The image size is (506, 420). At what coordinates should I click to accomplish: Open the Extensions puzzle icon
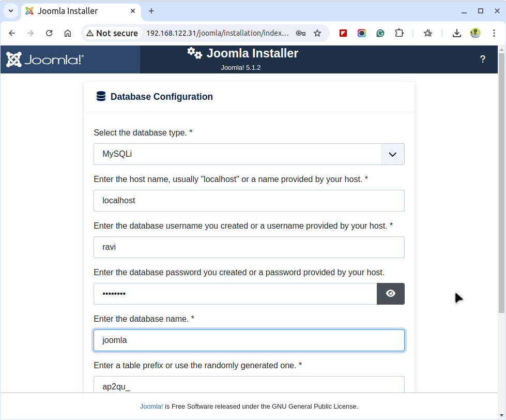399,33
